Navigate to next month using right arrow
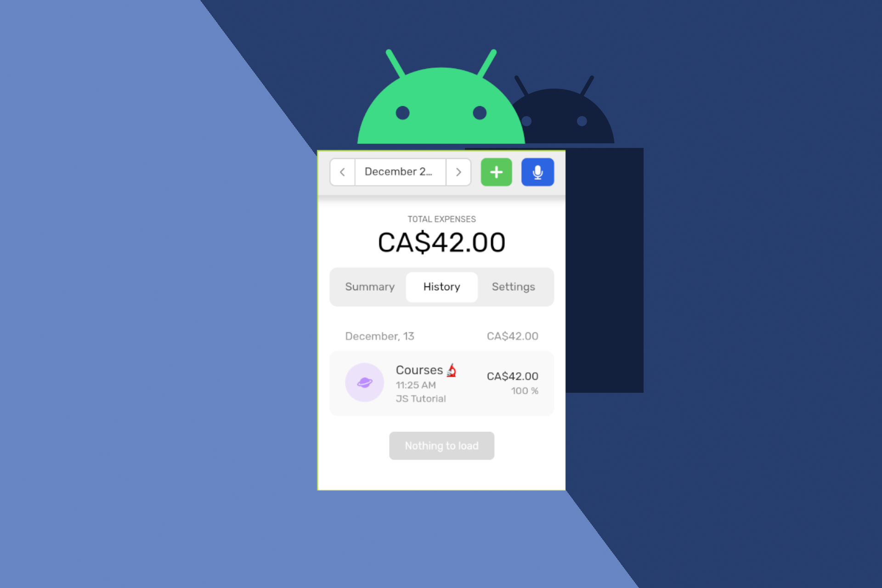This screenshot has height=588, width=882. click(x=459, y=172)
